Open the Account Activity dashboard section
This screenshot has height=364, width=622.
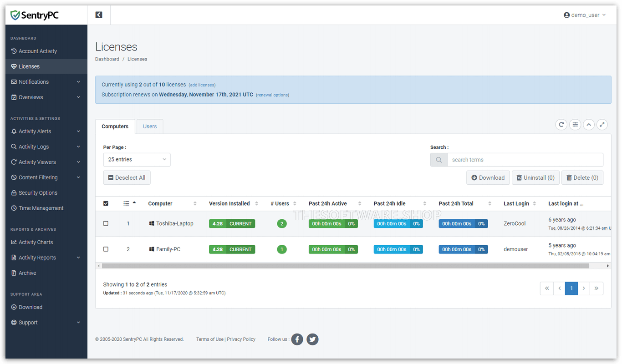(37, 51)
